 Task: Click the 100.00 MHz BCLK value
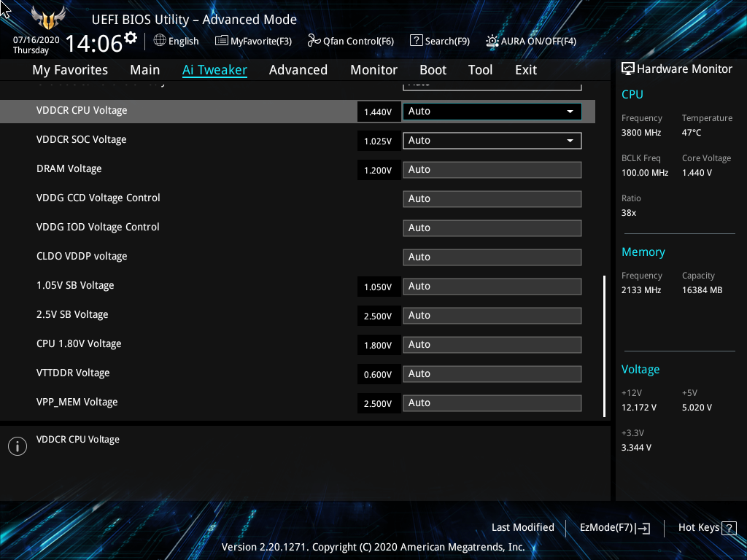pos(645,173)
